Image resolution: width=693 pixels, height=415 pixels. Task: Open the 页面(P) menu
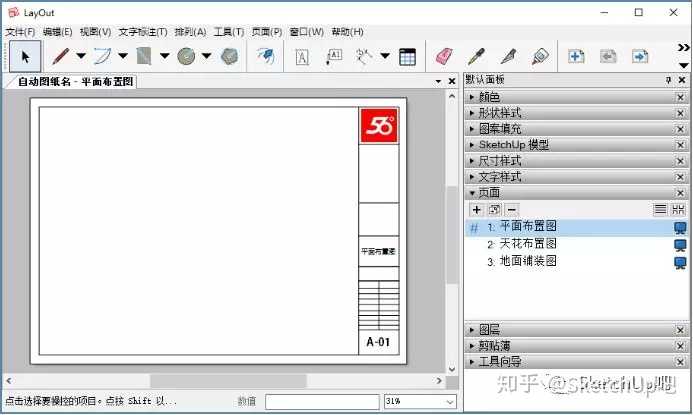tap(267, 32)
